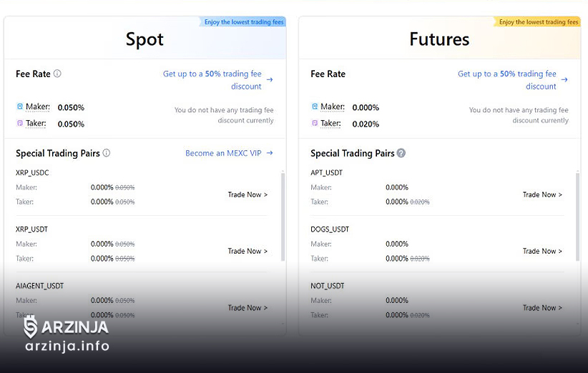Click the Arzinja logo watermark
588x373 pixels.
(66, 335)
